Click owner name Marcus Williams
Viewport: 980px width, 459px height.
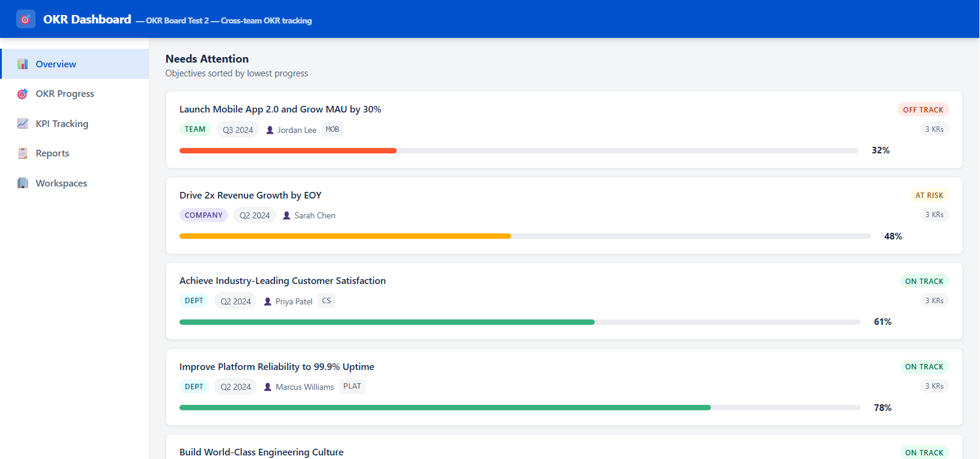tap(305, 387)
